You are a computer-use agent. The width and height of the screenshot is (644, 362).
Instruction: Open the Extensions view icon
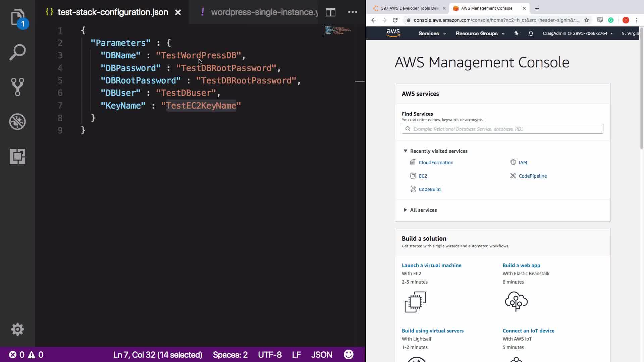click(17, 156)
